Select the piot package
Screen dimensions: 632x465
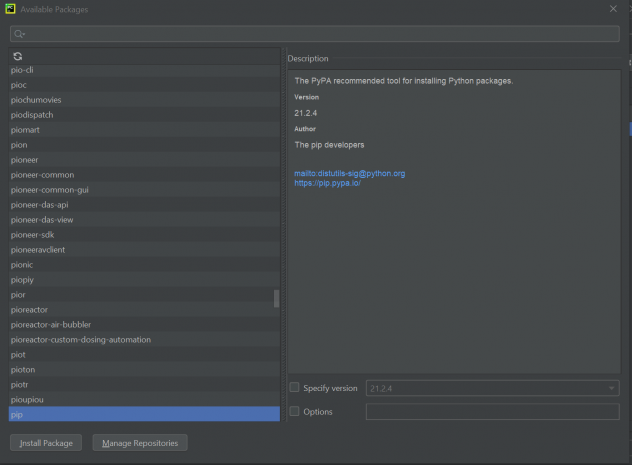tap(144, 355)
